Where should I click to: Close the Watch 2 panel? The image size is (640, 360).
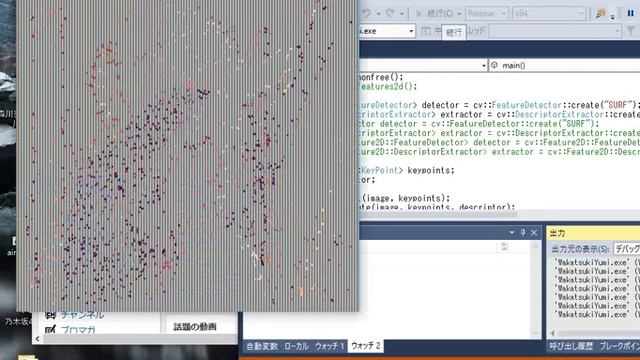(x=534, y=233)
